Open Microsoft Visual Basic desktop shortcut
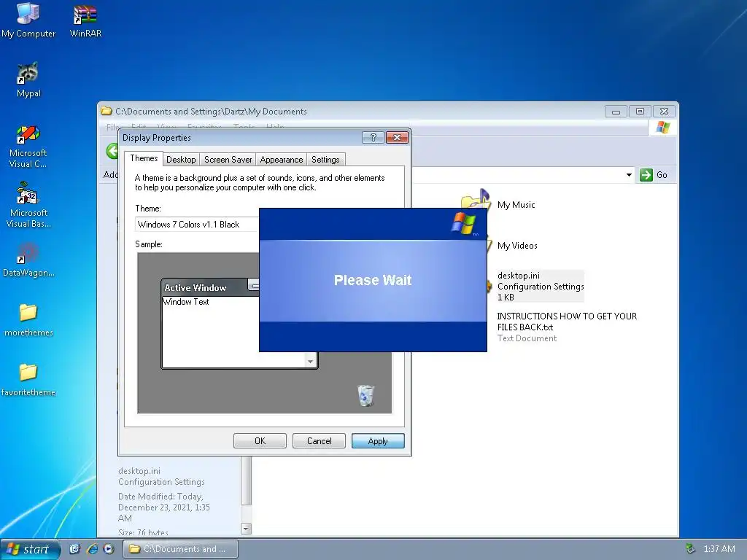Screen dimensions: 747x560 coord(28,205)
